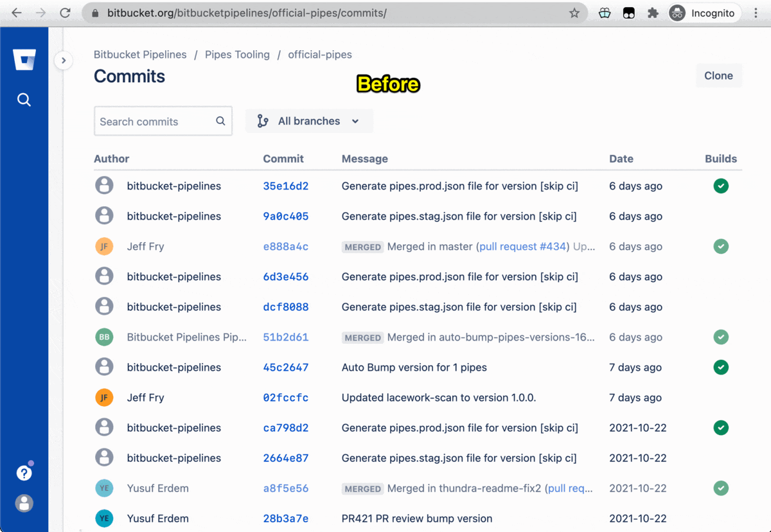The width and height of the screenshot is (771, 532).
Task: Navigate back with the browser arrow
Action: [16, 13]
